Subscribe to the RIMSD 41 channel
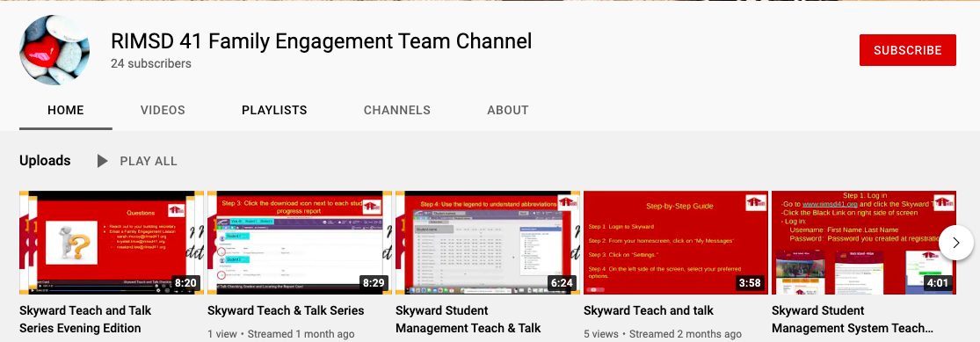The width and height of the screenshot is (980, 342). pyautogui.click(x=908, y=50)
